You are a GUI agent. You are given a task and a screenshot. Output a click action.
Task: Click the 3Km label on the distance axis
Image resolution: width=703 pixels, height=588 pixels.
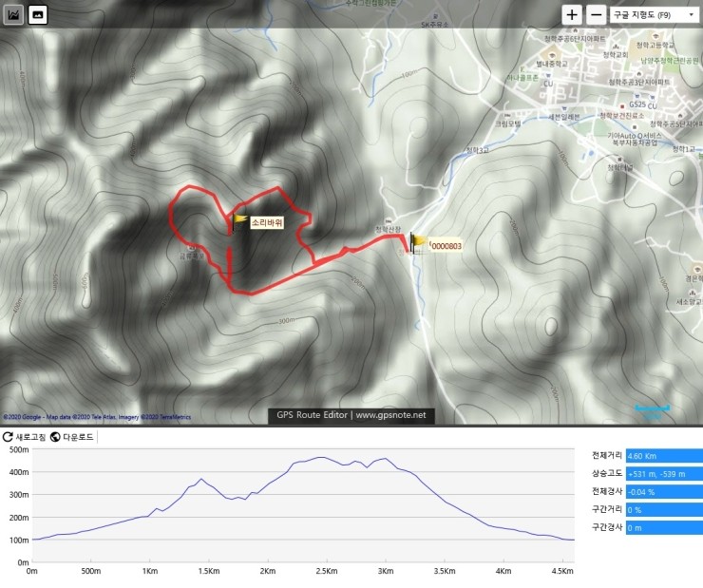(x=386, y=571)
